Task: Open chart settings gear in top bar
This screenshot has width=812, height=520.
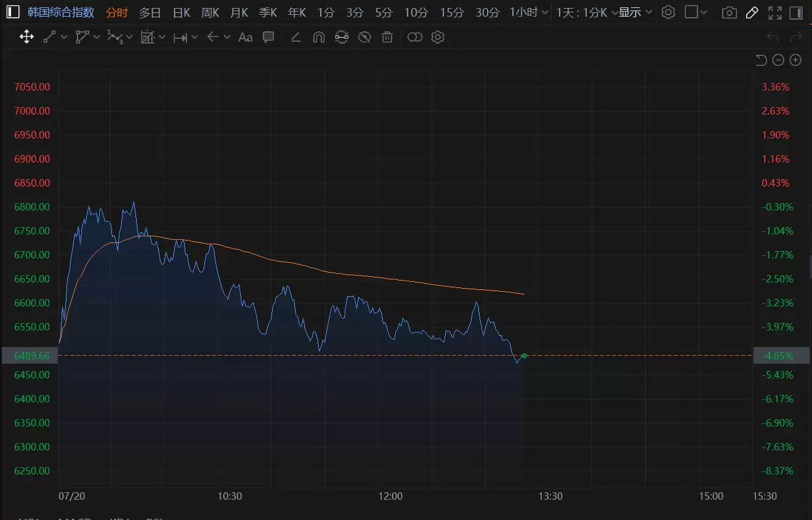Action: 669,12
